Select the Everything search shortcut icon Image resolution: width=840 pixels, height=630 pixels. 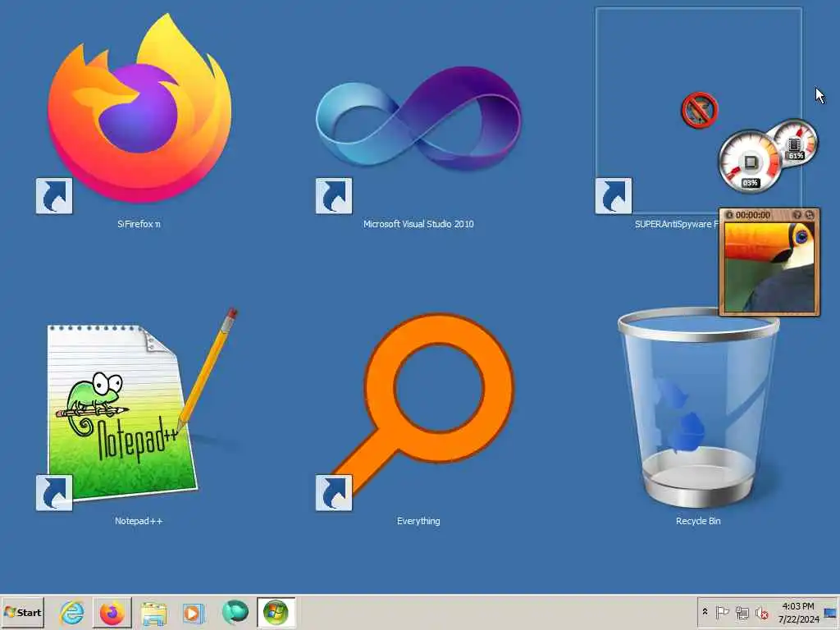point(418,410)
